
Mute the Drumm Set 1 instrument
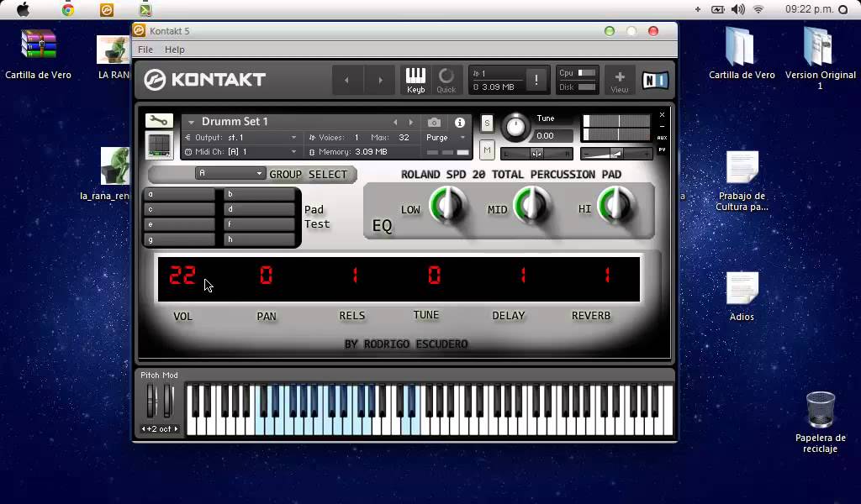pyautogui.click(x=487, y=150)
